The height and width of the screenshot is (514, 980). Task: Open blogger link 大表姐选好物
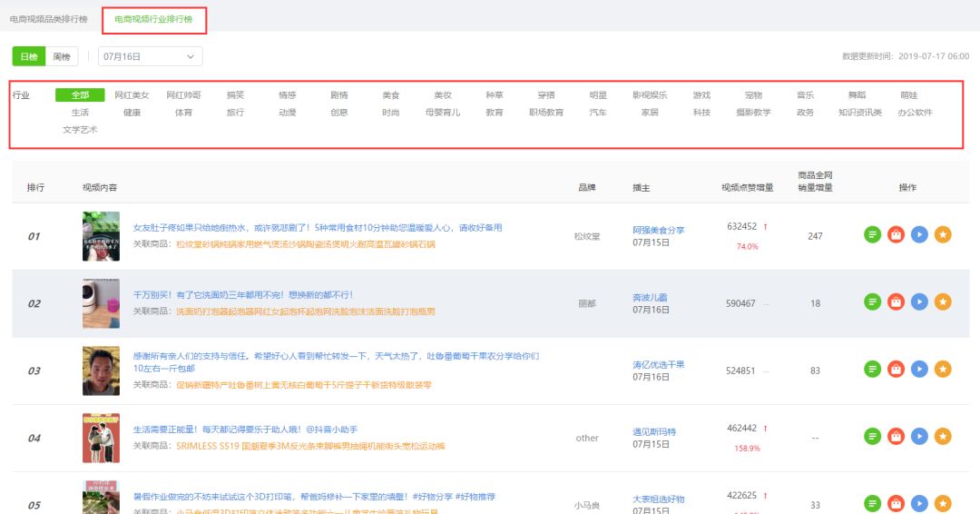659,499
